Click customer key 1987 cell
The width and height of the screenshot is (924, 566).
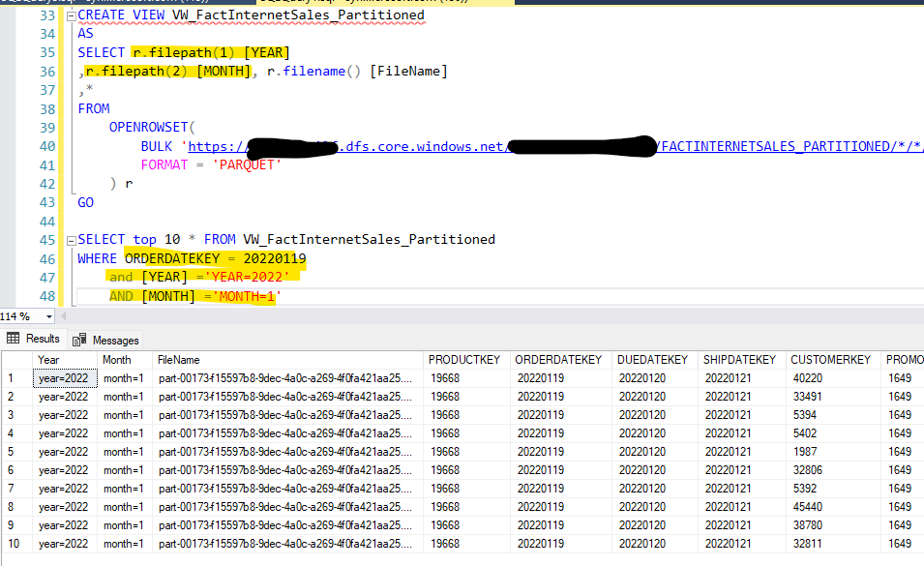point(833,452)
